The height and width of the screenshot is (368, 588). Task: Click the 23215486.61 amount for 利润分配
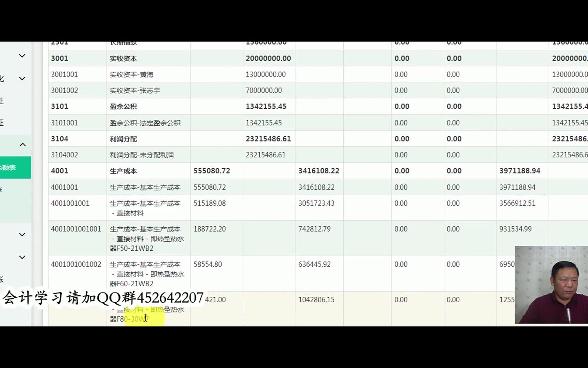click(x=268, y=139)
